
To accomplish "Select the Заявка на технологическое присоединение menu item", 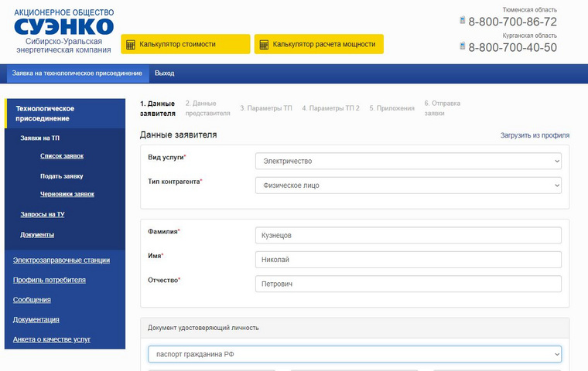I will click(x=77, y=73).
